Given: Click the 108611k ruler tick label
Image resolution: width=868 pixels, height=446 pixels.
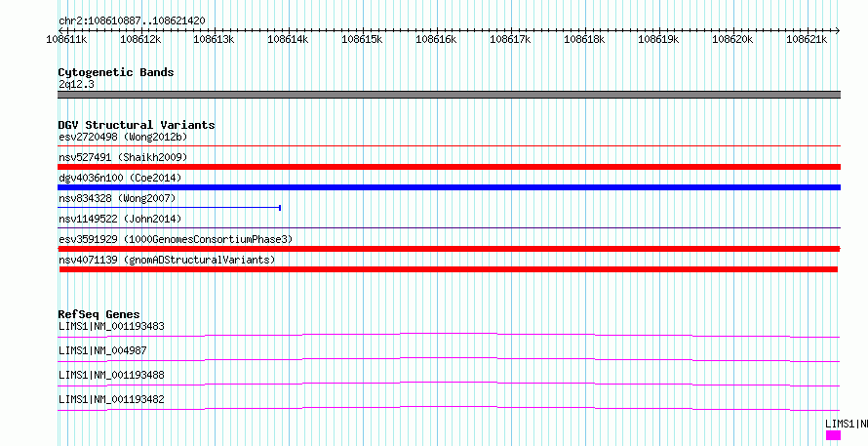Looking at the screenshot, I should (66, 39).
